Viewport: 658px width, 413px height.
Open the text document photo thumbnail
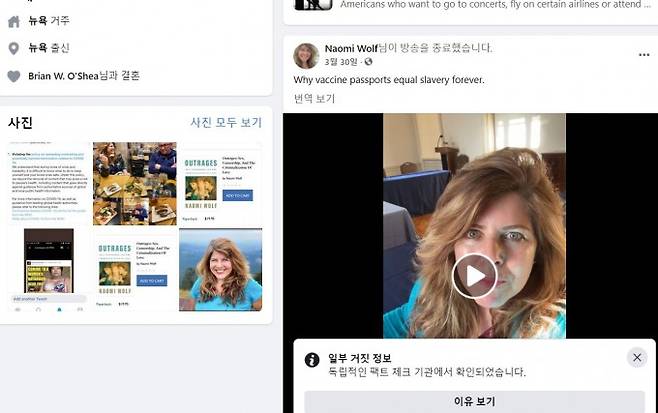point(49,183)
